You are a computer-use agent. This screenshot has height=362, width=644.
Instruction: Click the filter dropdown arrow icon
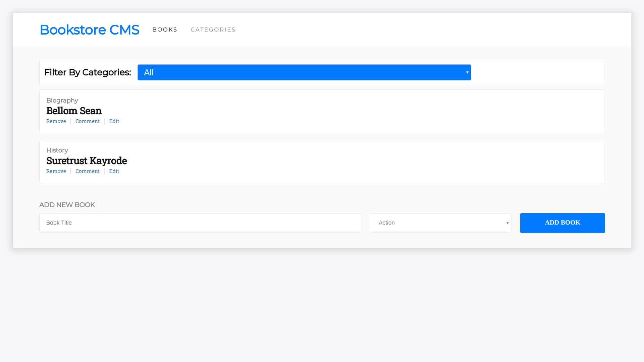(467, 72)
